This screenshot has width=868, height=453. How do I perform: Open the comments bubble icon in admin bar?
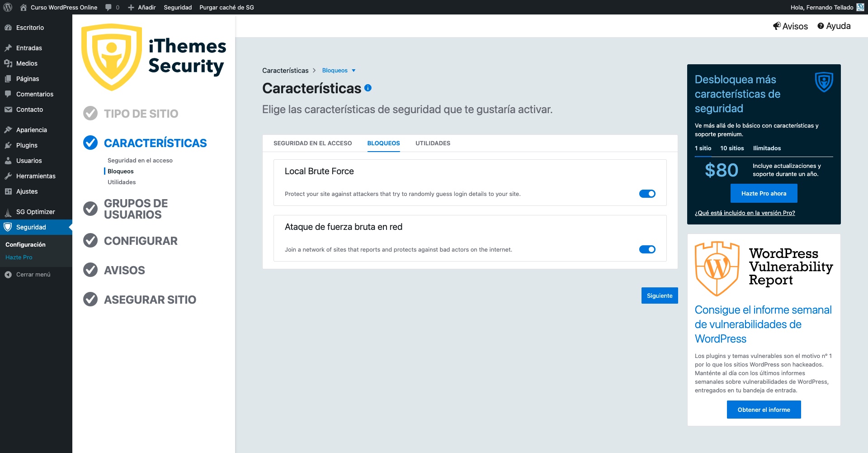coord(108,7)
